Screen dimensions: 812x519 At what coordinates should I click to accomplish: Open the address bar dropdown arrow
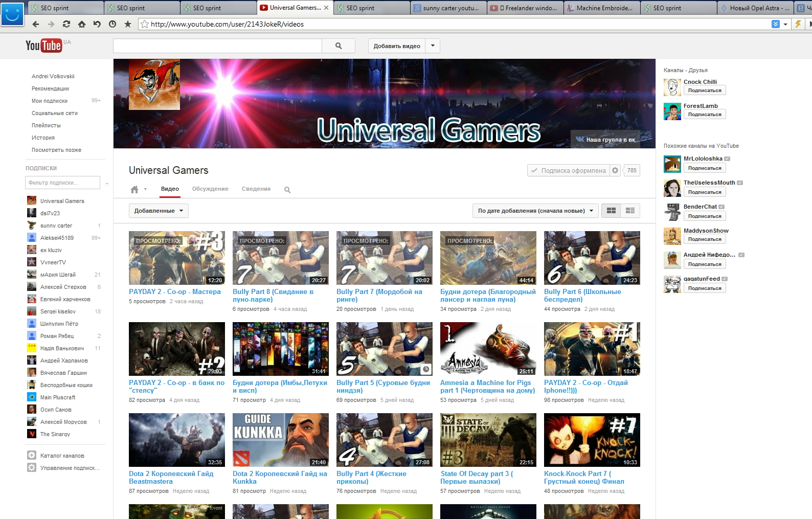[x=785, y=24]
